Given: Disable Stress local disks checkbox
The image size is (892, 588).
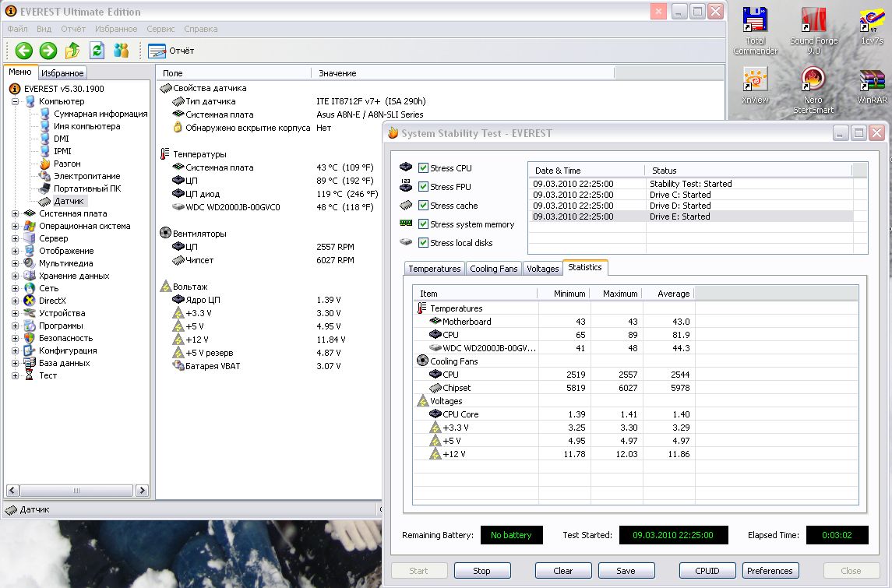Looking at the screenshot, I should click(423, 243).
